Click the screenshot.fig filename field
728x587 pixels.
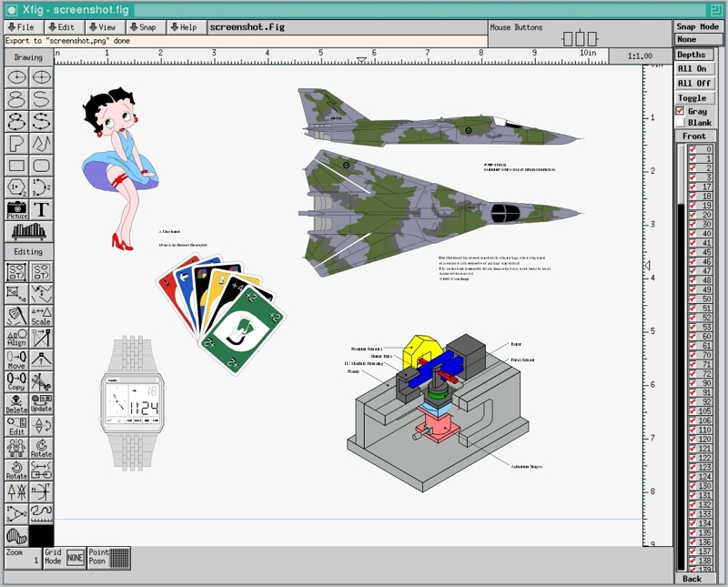pyautogui.click(x=348, y=27)
